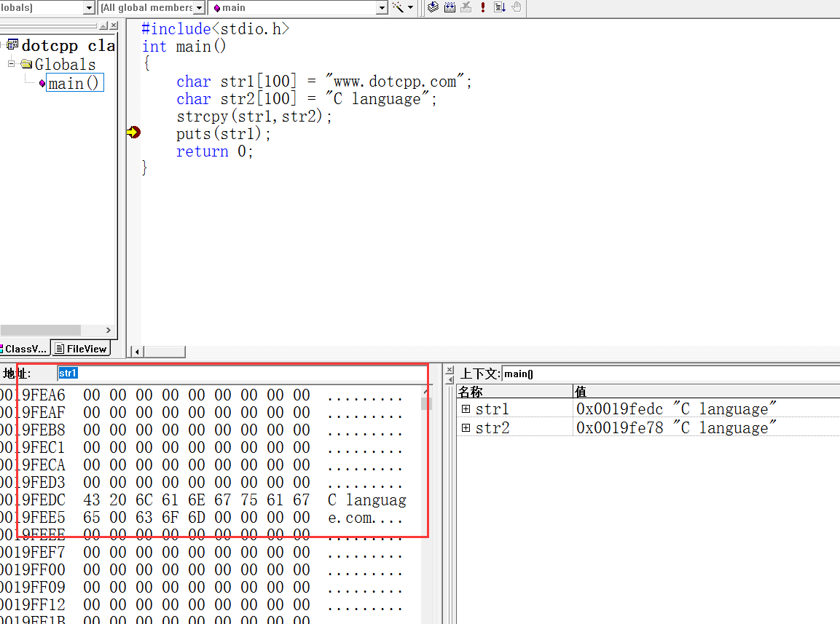Image resolution: width=840 pixels, height=624 pixels.
Task: Click the red exclamation Execute Program icon
Action: (482, 7)
